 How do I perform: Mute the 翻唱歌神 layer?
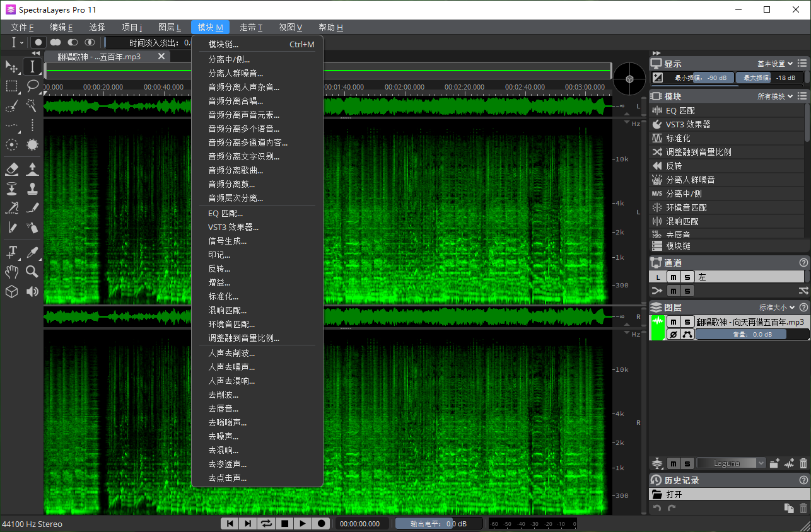tap(674, 322)
